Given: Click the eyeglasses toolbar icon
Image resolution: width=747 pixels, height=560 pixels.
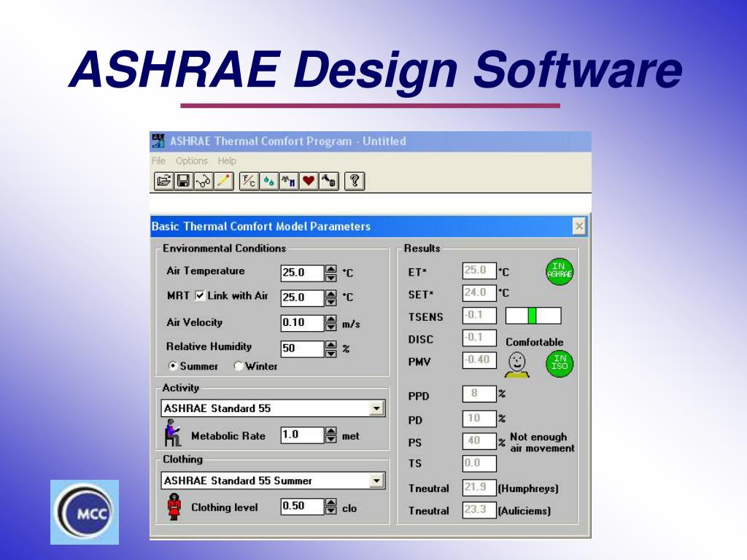Looking at the screenshot, I should [204, 182].
